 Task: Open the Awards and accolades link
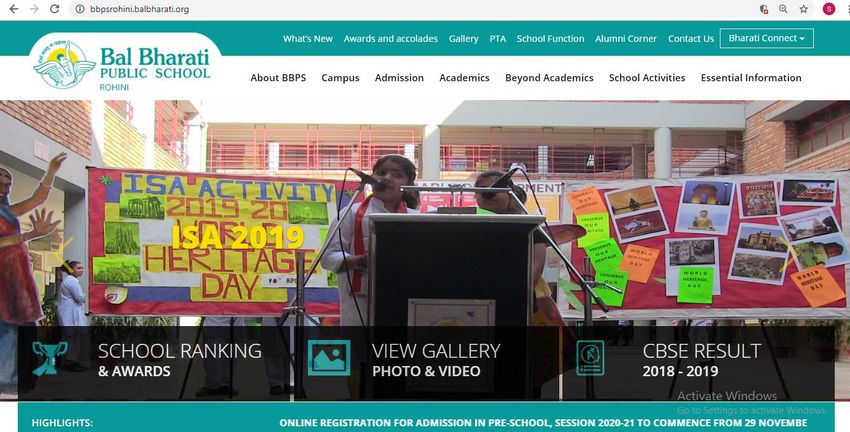[391, 38]
